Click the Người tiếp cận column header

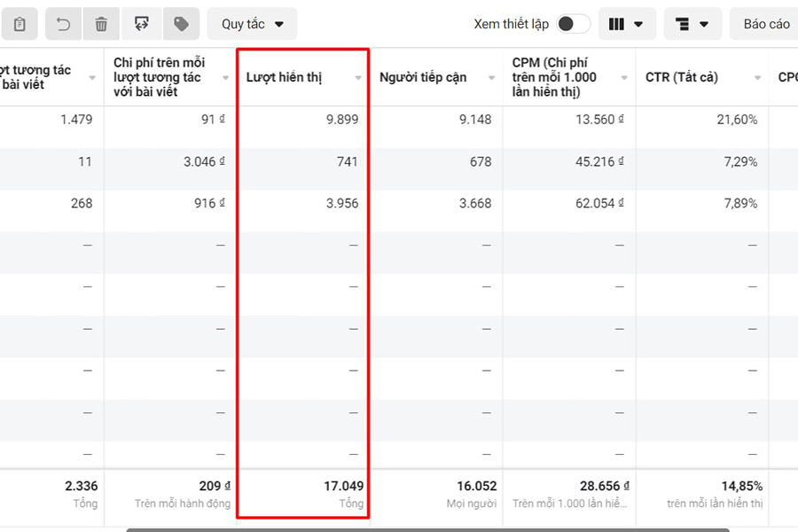pyautogui.click(x=423, y=77)
